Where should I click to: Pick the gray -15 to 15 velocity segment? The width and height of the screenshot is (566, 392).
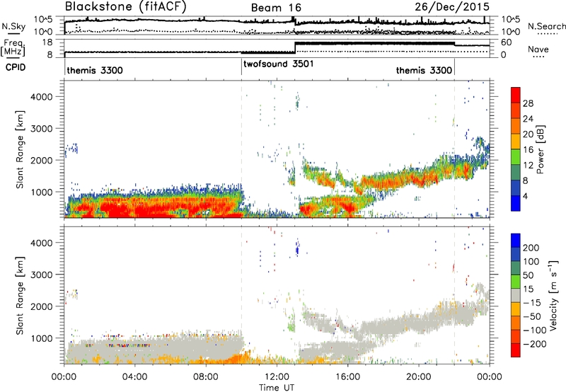click(x=516, y=295)
